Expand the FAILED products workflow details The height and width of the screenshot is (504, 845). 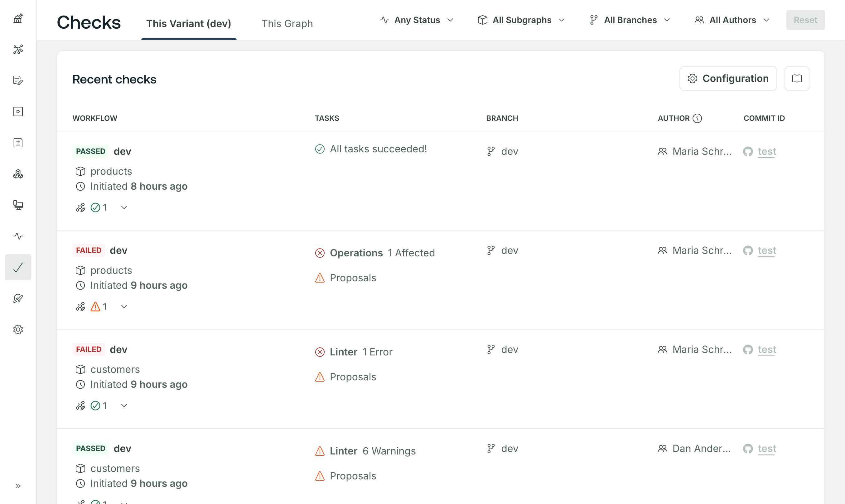click(123, 307)
